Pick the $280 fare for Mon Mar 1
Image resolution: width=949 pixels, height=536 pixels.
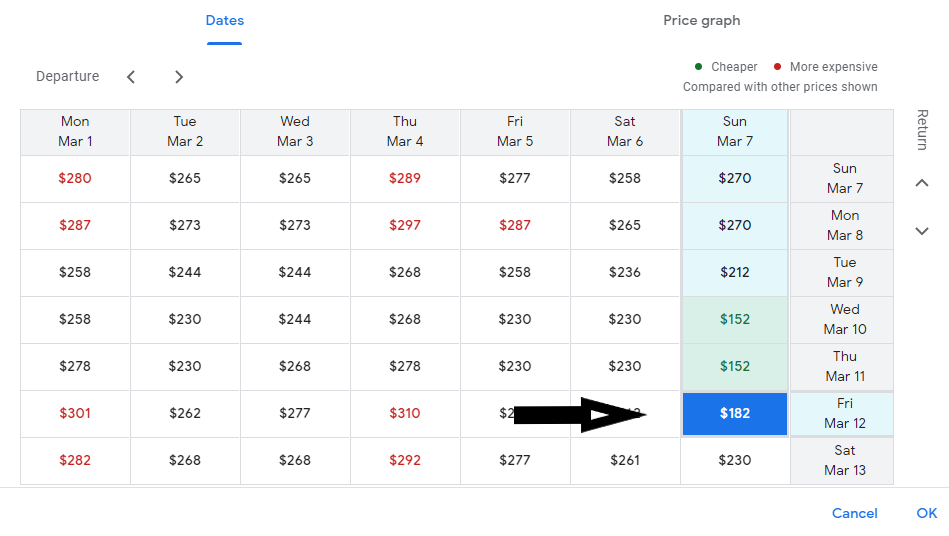tap(75, 178)
